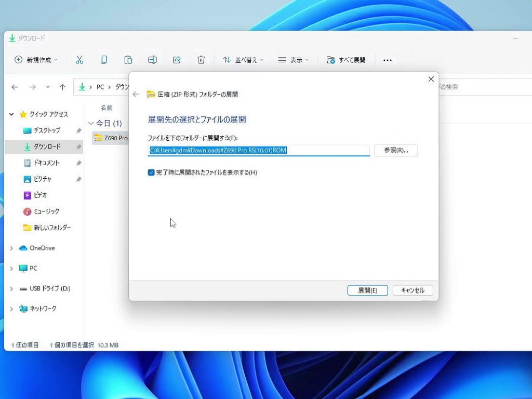
Task: Open the 表示 view dropdown
Action: pyautogui.click(x=294, y=60)
